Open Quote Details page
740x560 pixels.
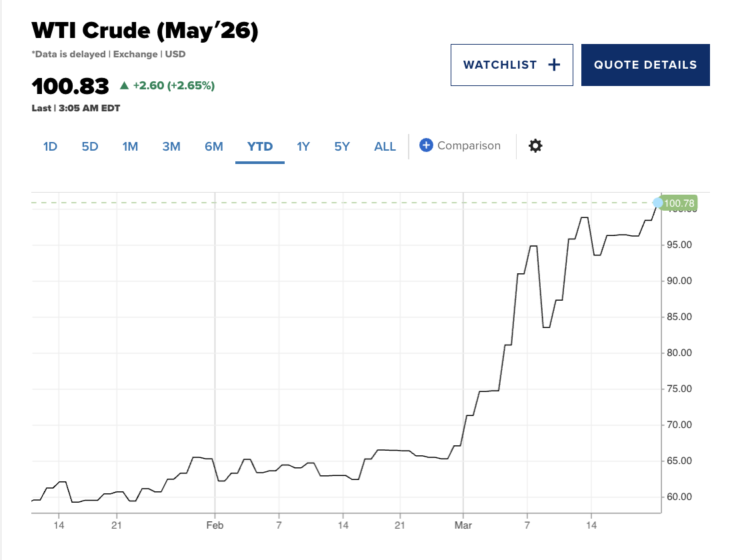[x=645, y=65]
